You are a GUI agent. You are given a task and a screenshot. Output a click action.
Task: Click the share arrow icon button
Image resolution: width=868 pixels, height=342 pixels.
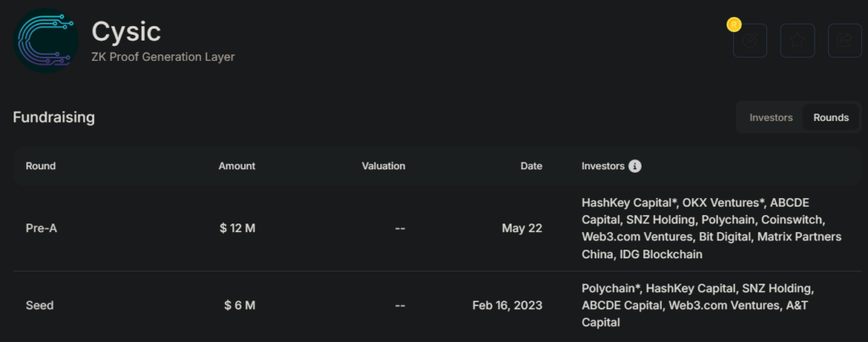[843, 40]
